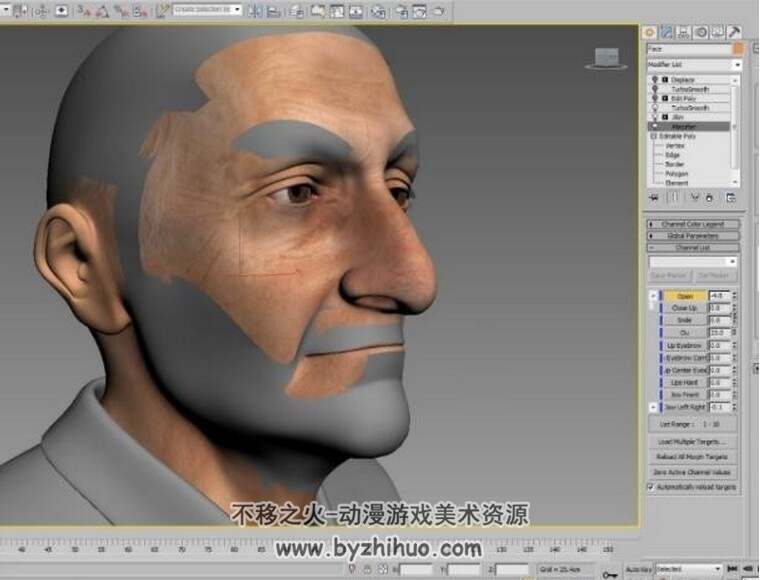Open the Hierarchy command panel tab
The width and height of the screenshot is (761, 580).
tap(683, 33)
